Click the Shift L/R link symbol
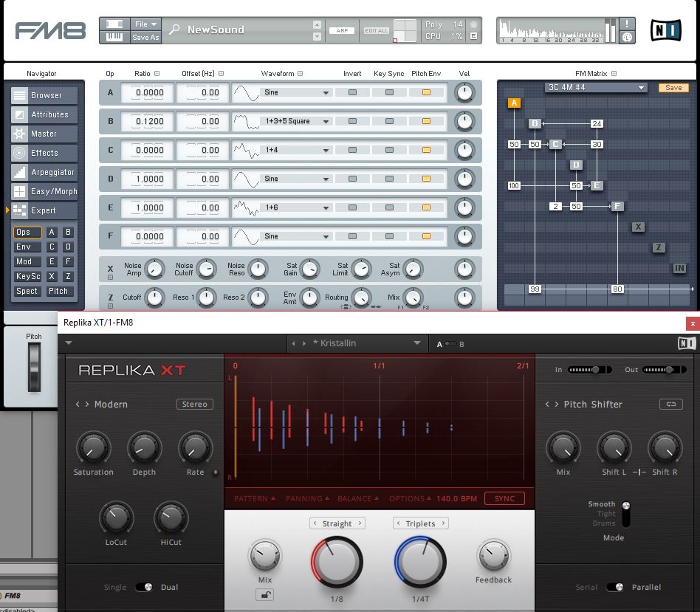 pos(639,472)
